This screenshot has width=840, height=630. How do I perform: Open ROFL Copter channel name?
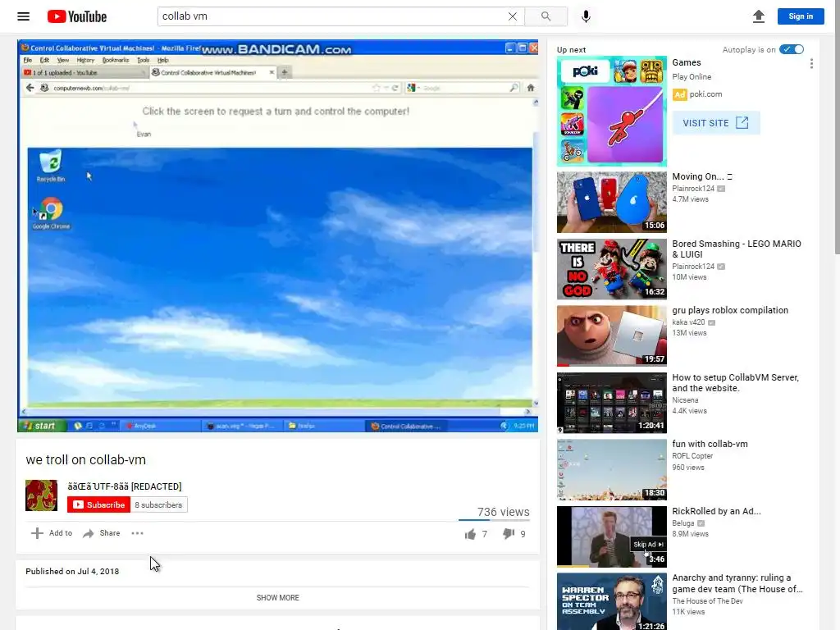(692, 456)
